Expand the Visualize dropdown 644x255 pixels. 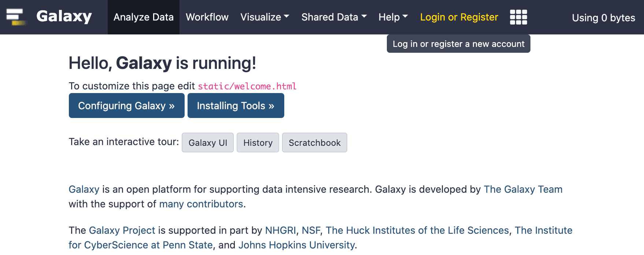264,17
